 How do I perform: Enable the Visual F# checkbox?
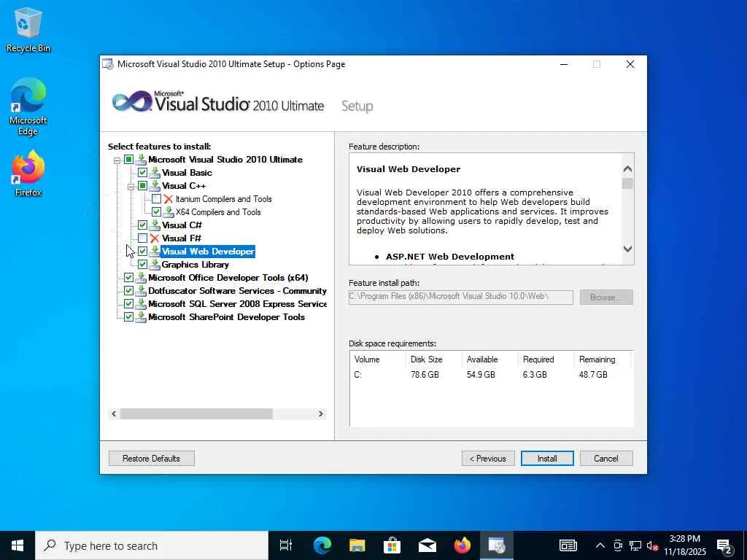142,238
